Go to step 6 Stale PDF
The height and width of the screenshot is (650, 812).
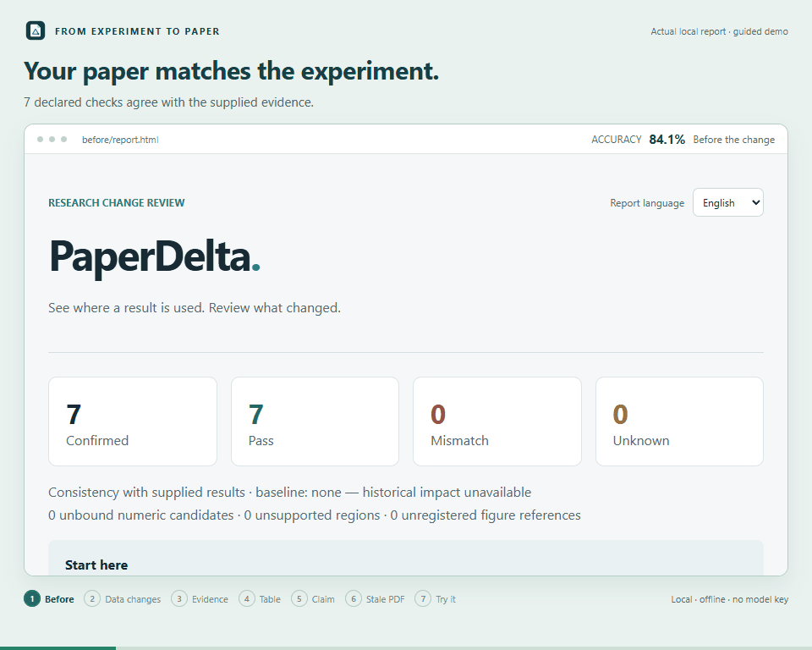click(x=376, y=599)
